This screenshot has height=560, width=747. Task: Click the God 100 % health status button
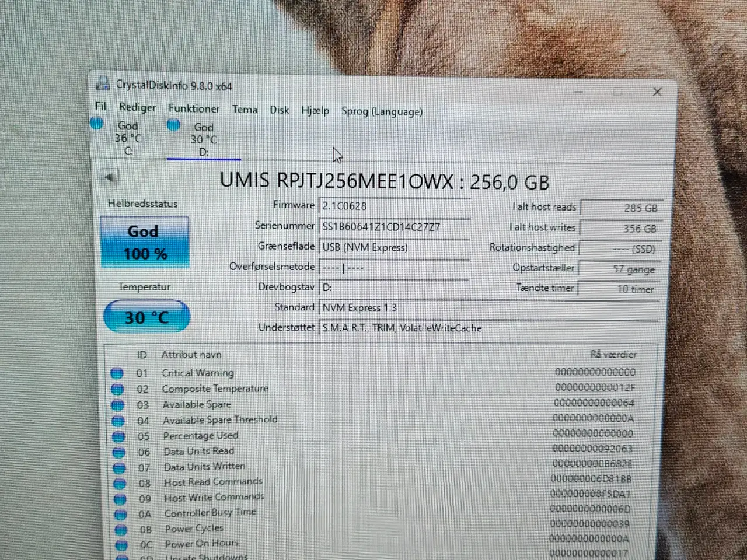(145, 242)
